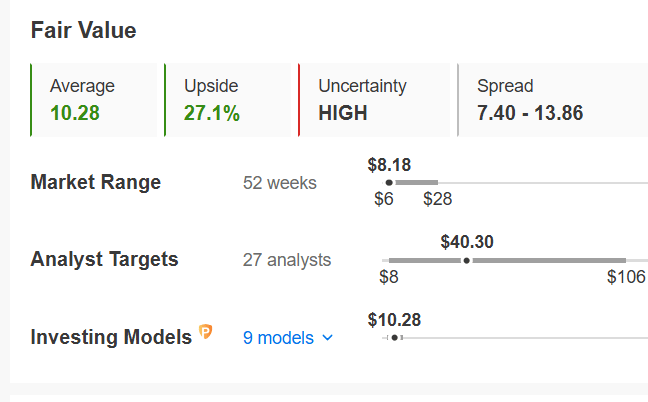Click the $8.18 market price label
Screen dimensions: 648x402
point(389,165)
